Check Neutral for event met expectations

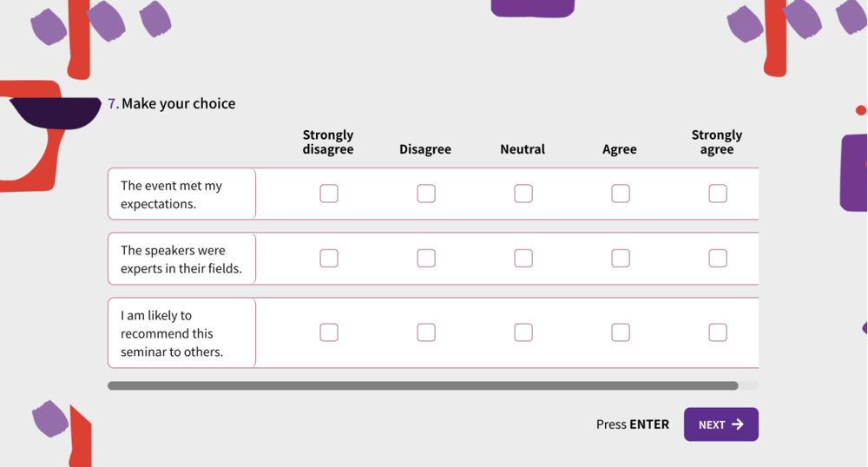coord(523,194)
